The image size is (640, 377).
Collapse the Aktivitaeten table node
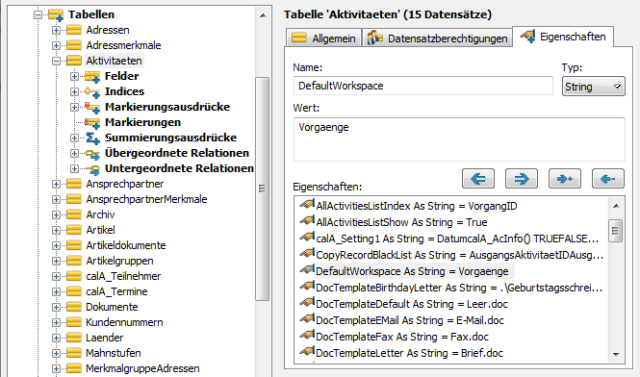coord(56,61)
